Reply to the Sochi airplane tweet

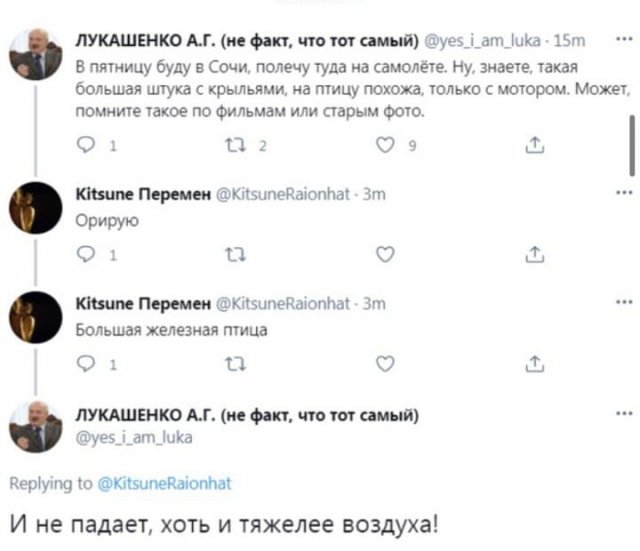83,146
